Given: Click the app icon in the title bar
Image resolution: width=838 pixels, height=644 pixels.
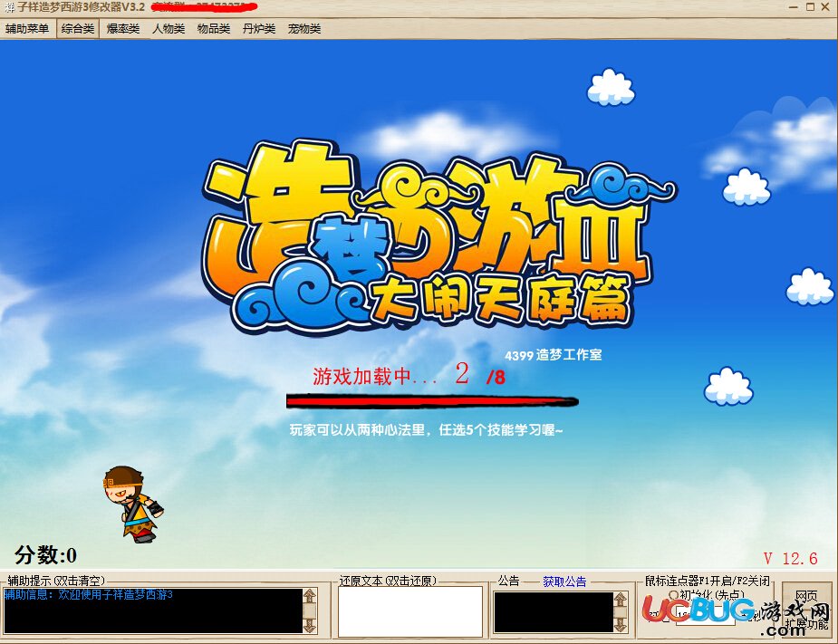Looking at the screenshot, I should (8, 7).
